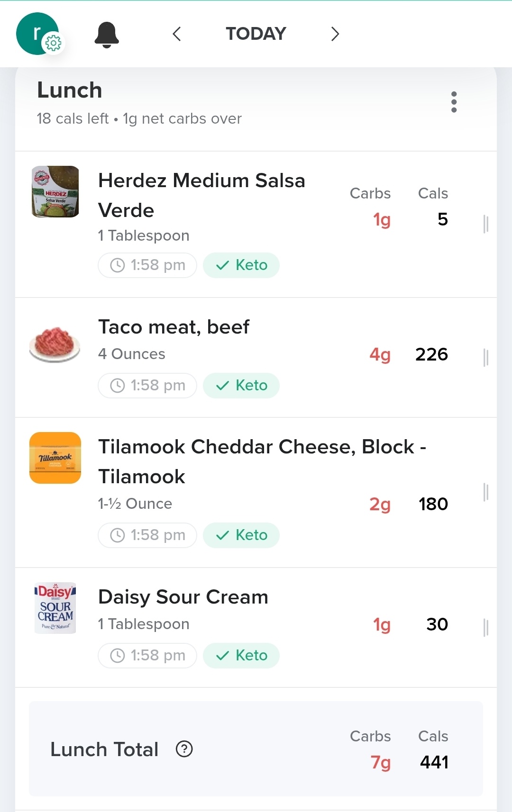Image resolution: width=512 pixels, height=812 pixels.
Task: Tap Keto badge on Herdez Salsa Verde
Action: (x=241, y=265)
